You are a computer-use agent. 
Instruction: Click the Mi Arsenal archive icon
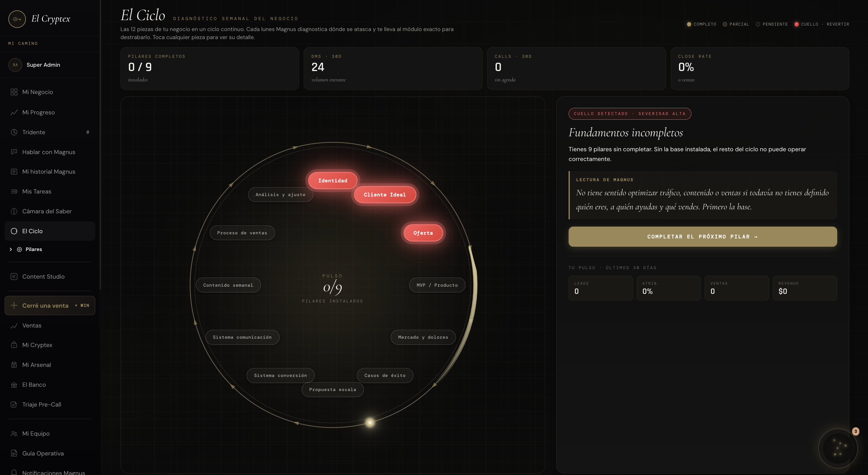pyautogui.click(x=14, y=365)
